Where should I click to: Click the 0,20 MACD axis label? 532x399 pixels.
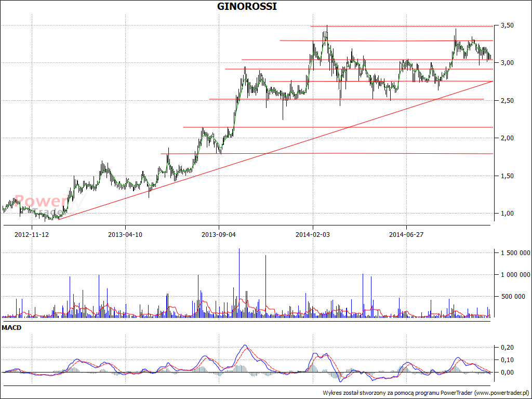[x=506, y=347]
